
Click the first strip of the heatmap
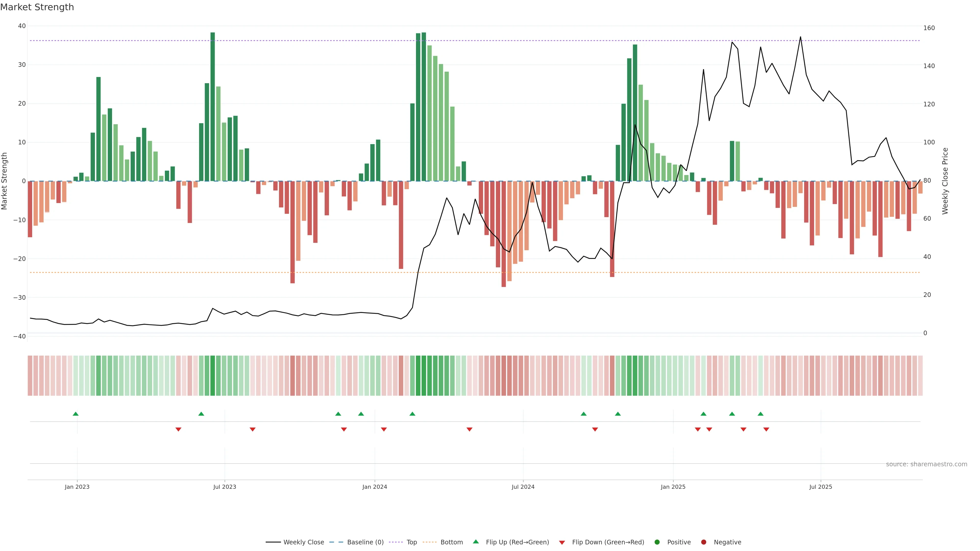(30, 376)
